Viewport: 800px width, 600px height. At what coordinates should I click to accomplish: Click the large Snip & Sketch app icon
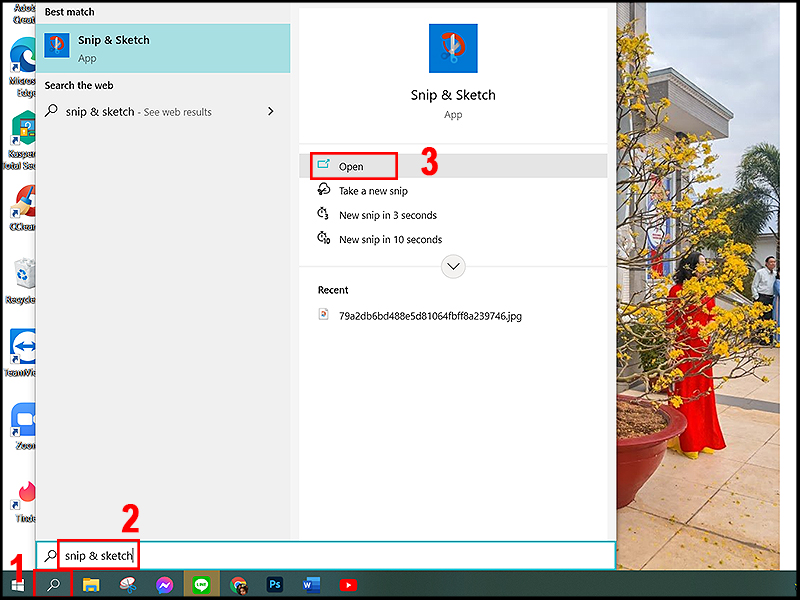coord(453,48)
